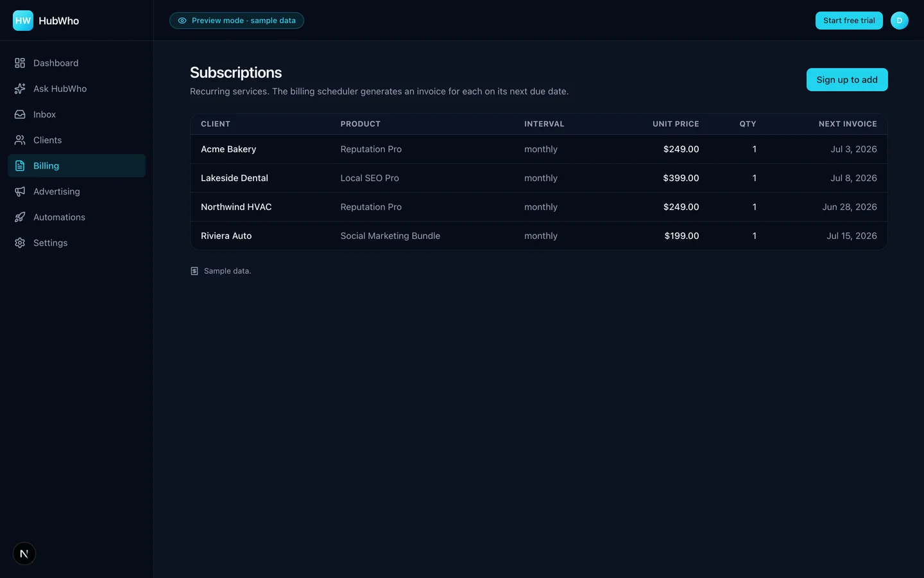Click Start free trial button
Screen dimensions: 924x578
pyautogui.click(x=849, y=21)
